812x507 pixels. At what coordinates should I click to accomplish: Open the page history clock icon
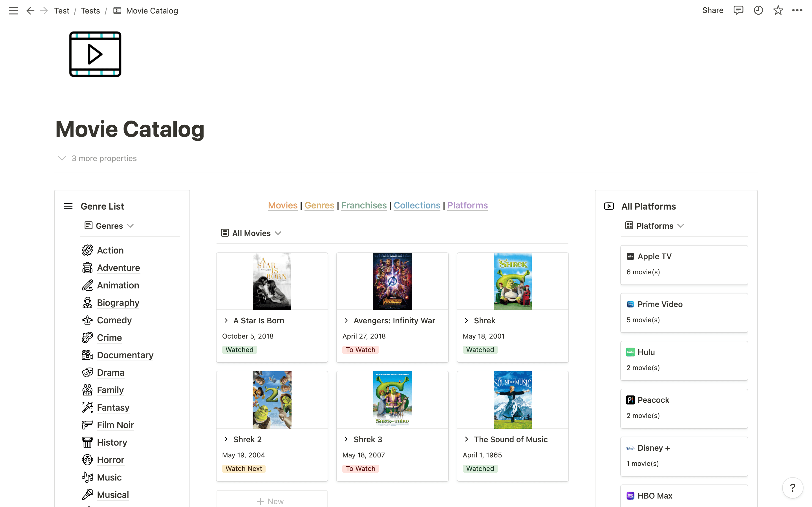758,10
